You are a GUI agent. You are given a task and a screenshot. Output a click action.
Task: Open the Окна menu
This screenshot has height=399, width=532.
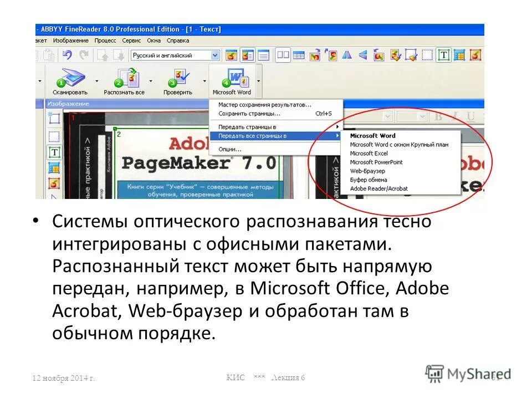click(x=154, y=40)
